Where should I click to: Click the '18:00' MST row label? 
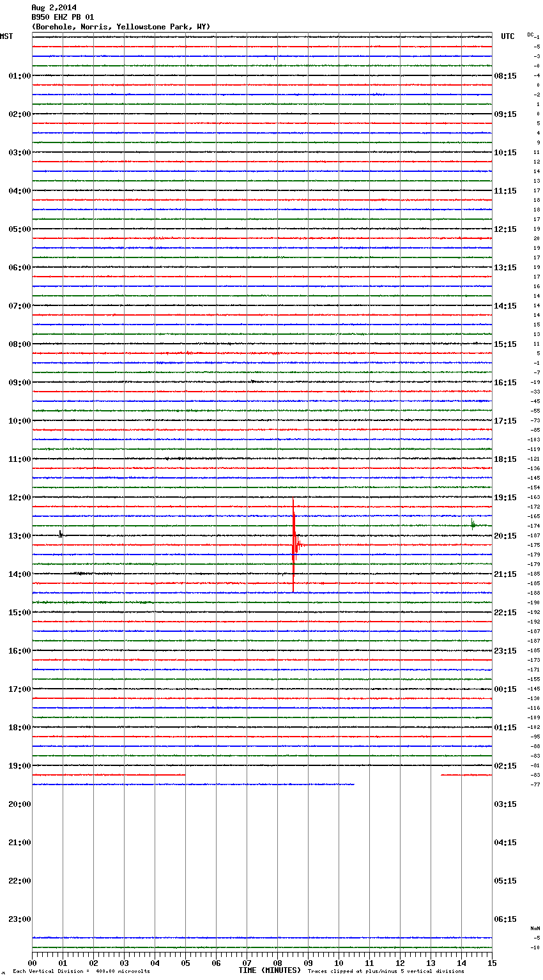click(x=20, y=728)
